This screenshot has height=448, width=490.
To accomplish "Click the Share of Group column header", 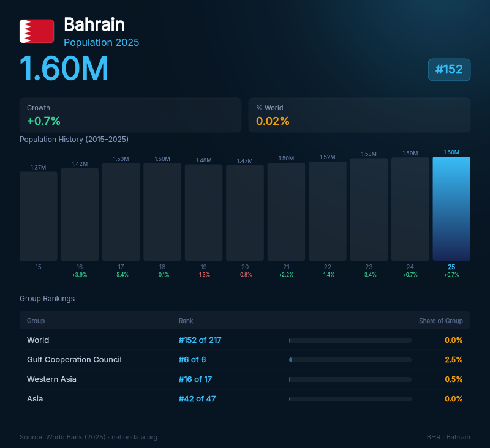I will click(x=441, y=321).
